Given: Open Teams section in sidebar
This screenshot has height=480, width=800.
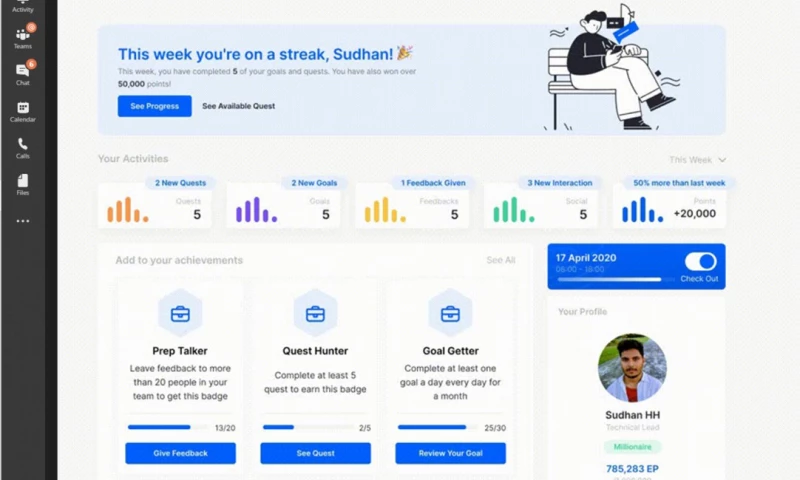Looking at the screenshot, I should point(22,38).
